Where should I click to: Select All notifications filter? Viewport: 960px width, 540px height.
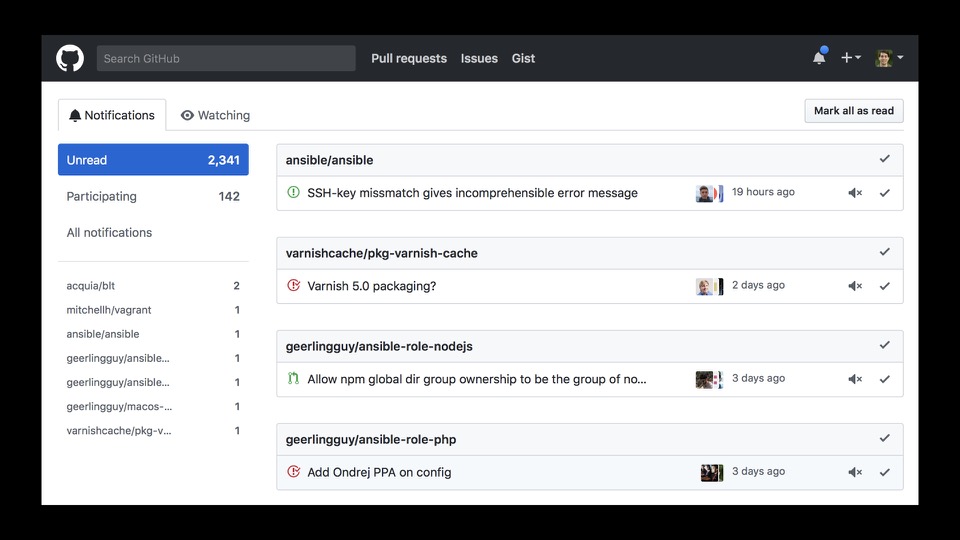(x=153, y=233)
